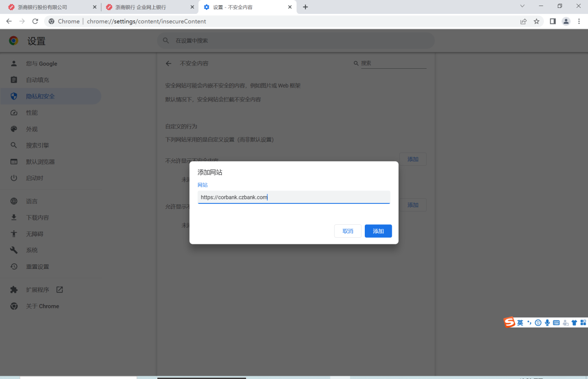Click 取消 to cancel adding site
Screen dimensions: 588x379
(x=348, y=231)
